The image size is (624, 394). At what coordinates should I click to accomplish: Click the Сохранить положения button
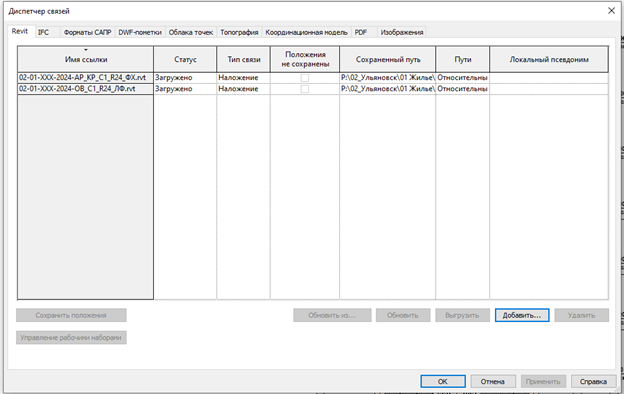pos(71,315)
